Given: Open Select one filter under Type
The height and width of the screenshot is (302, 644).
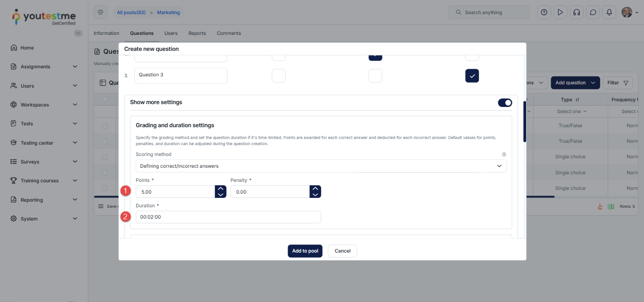Looking at the screenshot, I should pos(571,112).
